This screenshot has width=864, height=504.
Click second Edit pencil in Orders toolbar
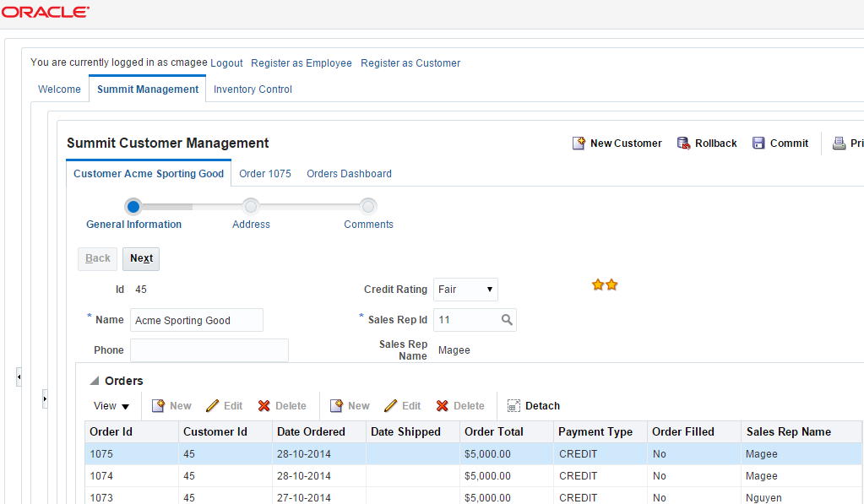[x=390, y=406]
